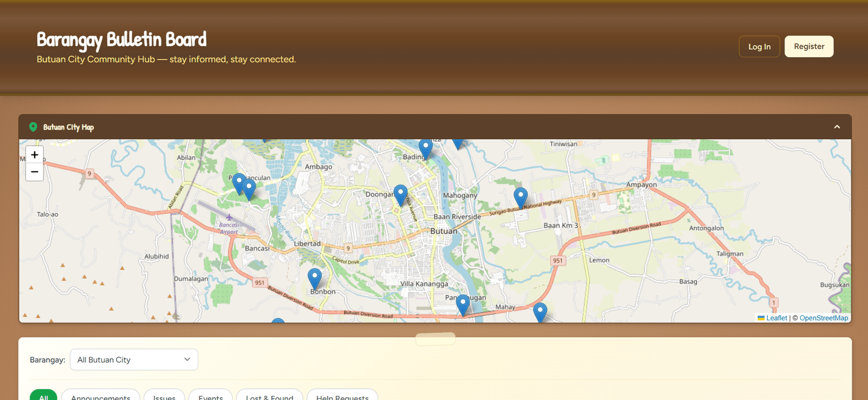Image resolution: width=868 pixels, height=400 pixels.
Task: Click the Register button
Action: (809, 46)
